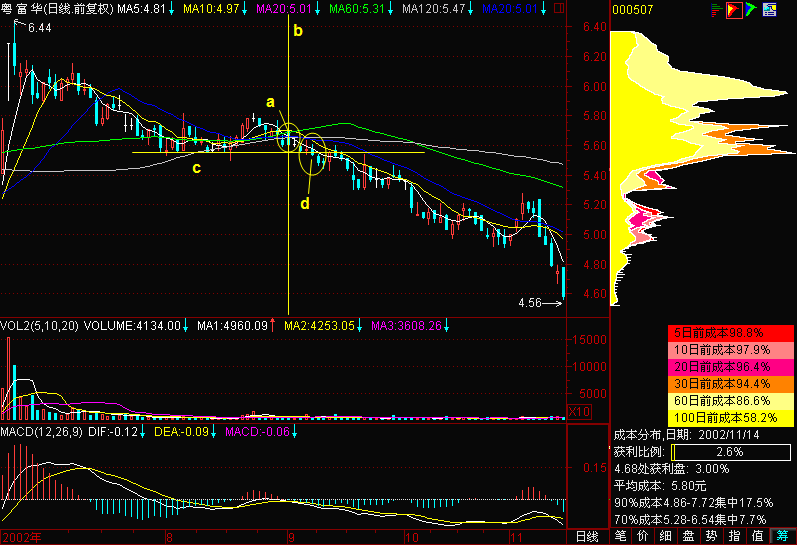
Task: Click the green-red horizontal bars chip distribution icon
Action: 717,10
